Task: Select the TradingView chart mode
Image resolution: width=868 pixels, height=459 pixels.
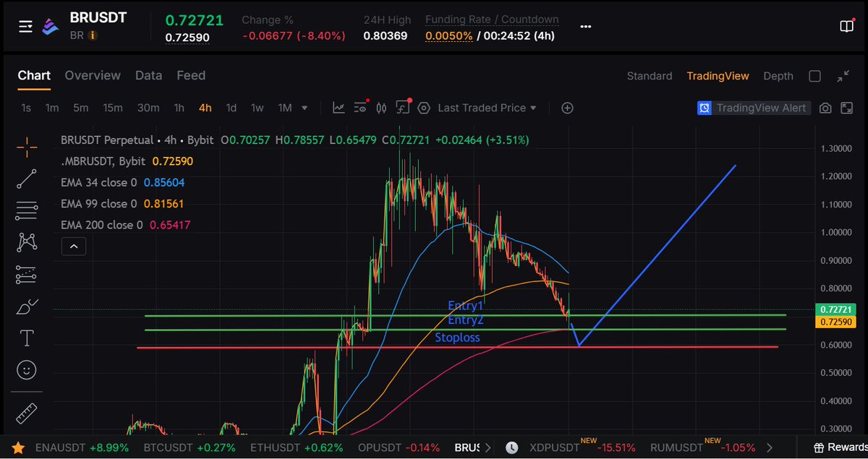Action: click(x=718, y=76)
